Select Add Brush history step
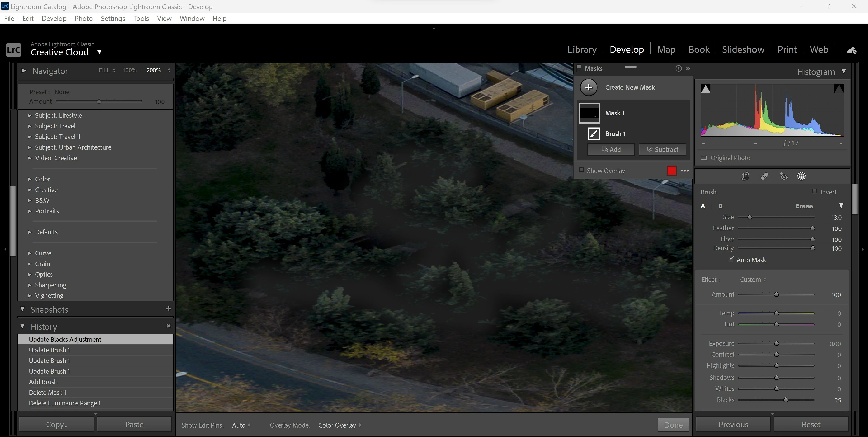 (43, 382)
